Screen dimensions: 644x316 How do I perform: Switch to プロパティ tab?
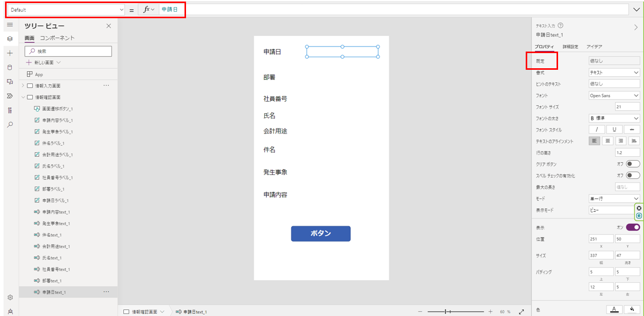545,47
